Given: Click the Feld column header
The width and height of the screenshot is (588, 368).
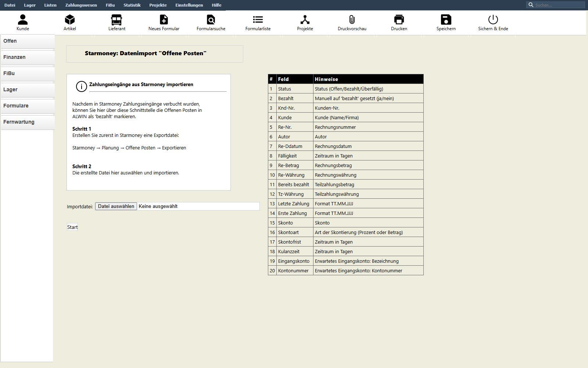Looking at the screenshot, I should [x=295, y=79].
